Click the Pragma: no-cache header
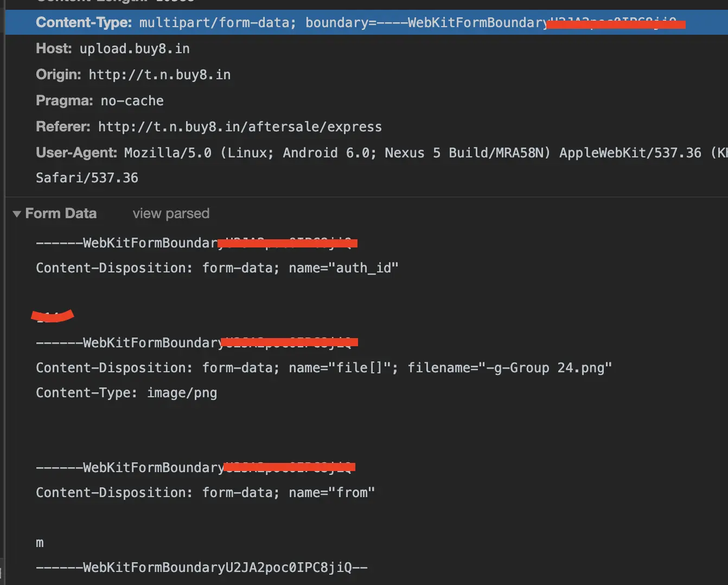The height and width of the screenshot is (585, 728). coord(100,100)
